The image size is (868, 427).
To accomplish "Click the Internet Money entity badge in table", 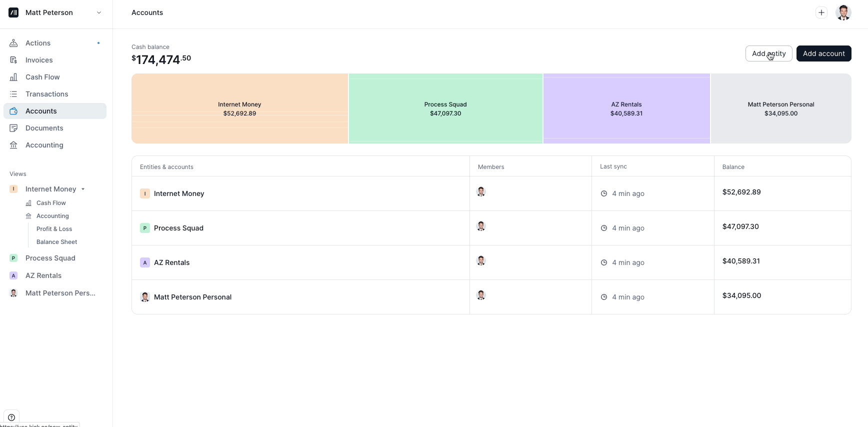I will click(145, 193).
